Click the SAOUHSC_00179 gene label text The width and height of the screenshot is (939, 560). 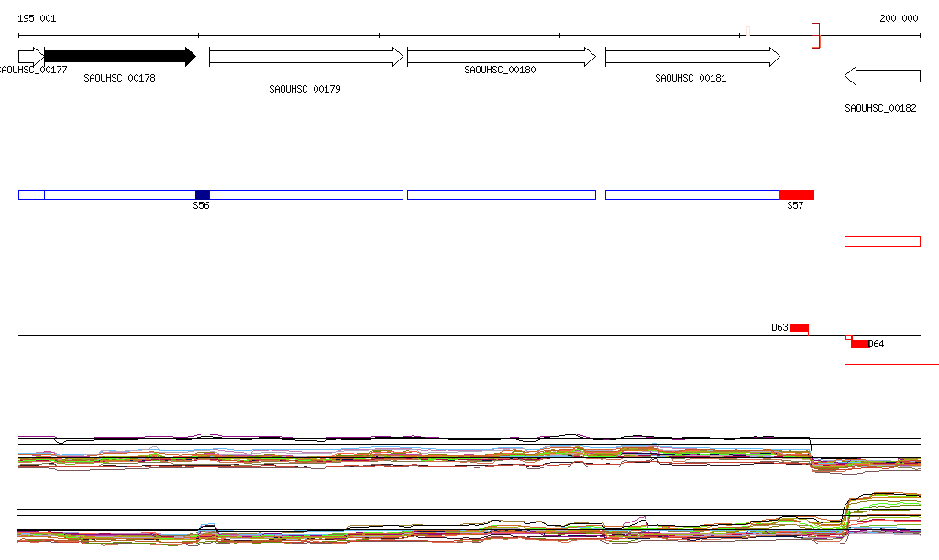pyautogui.click(x=304, y=90)
